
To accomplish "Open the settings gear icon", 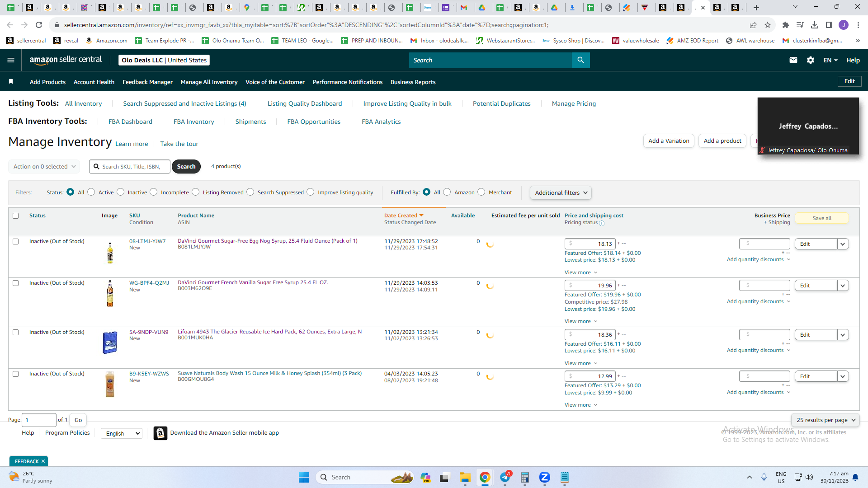I will [x=811, y=60].
